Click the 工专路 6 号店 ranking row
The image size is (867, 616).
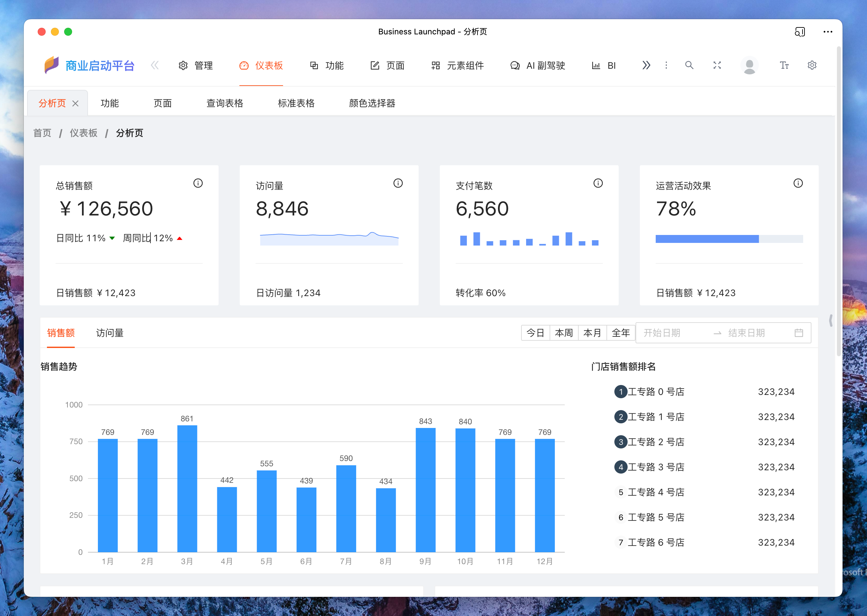[x=704, y=542]
